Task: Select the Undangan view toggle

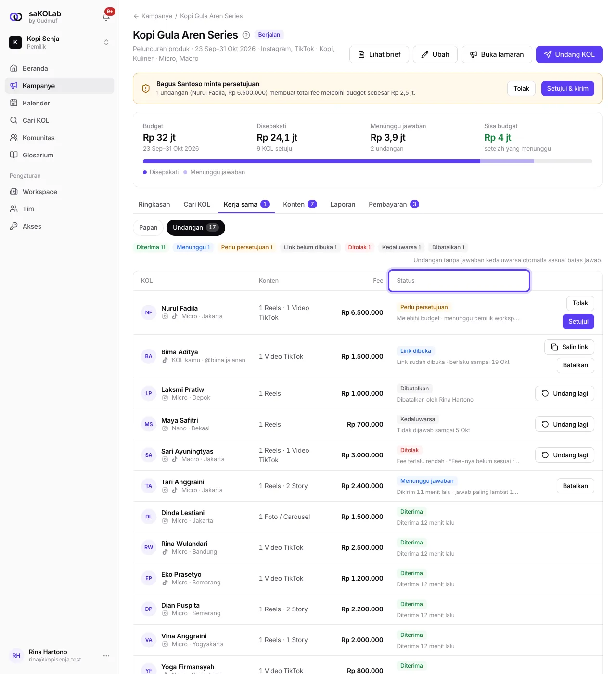Action: [x=196, y=228]
